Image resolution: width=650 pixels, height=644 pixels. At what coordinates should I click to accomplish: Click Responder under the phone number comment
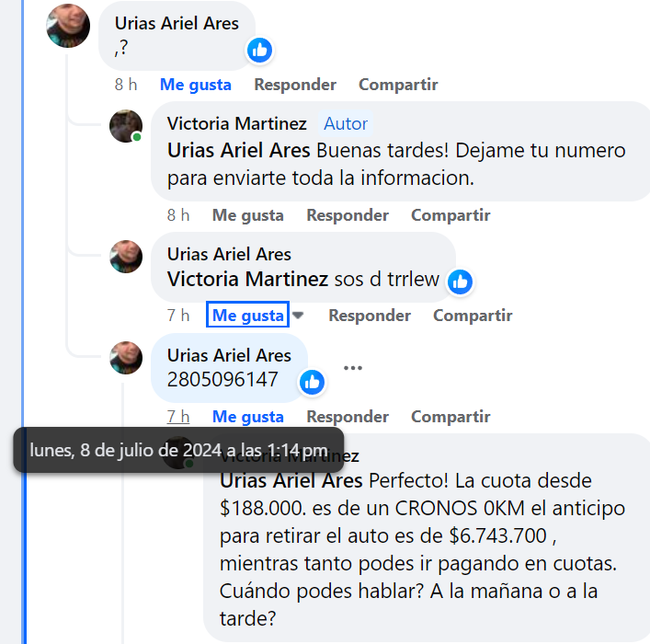coord(348,417)
